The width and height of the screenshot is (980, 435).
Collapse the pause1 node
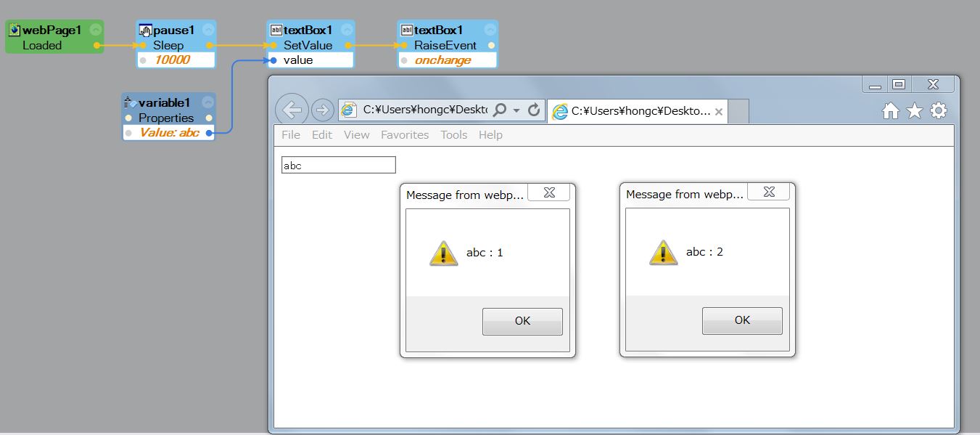(208, 30)
